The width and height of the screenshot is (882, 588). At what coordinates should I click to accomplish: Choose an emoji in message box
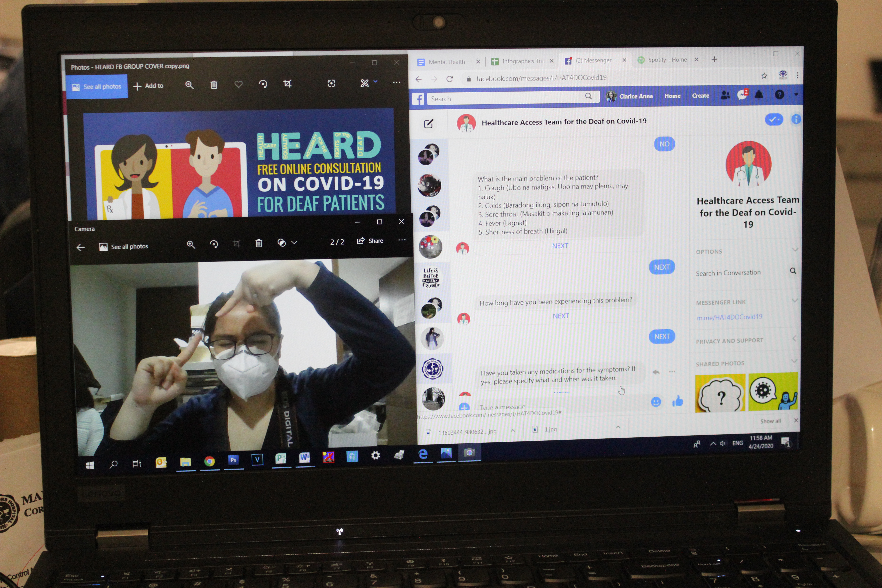[x=656, y=402]
